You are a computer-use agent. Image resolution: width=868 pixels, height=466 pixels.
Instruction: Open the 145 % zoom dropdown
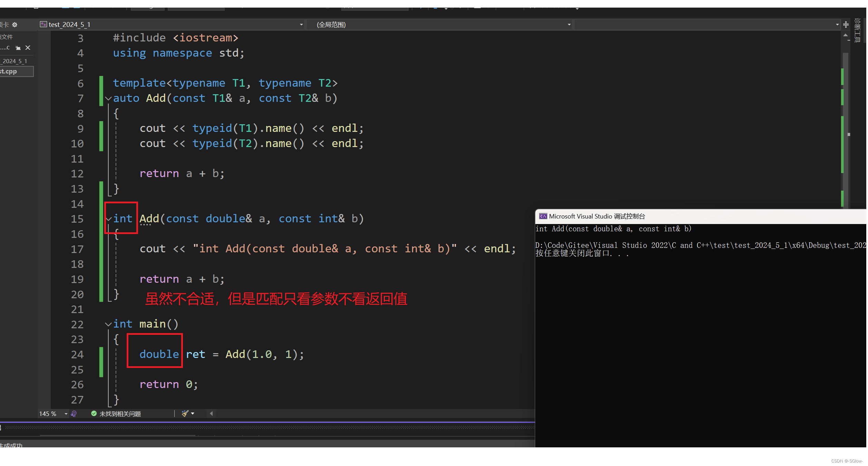point(66,414)
